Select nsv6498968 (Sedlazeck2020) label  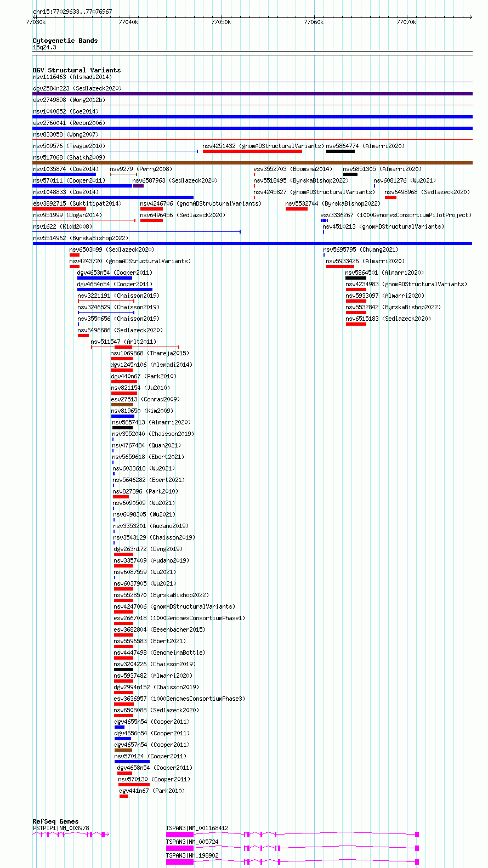point(427,192)
